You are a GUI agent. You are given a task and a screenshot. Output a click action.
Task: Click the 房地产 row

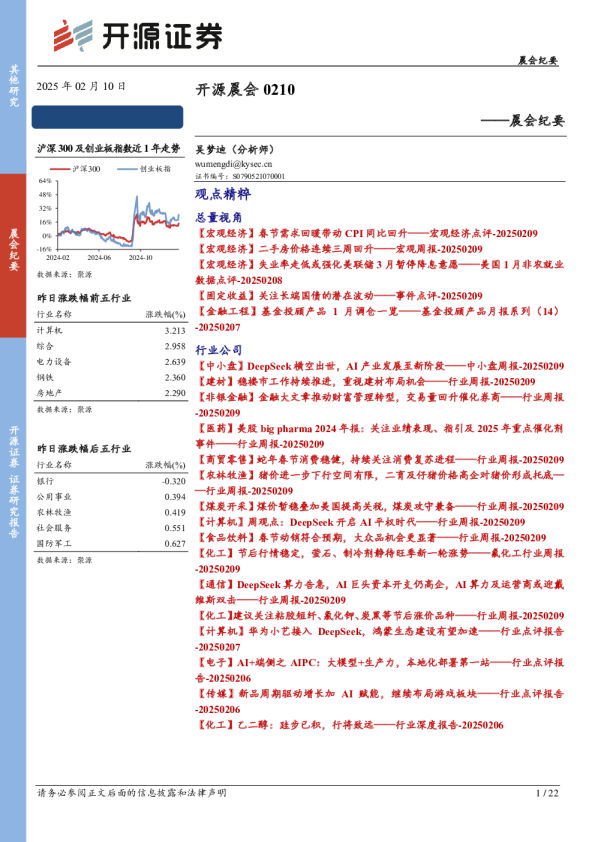tap(111, 393)
